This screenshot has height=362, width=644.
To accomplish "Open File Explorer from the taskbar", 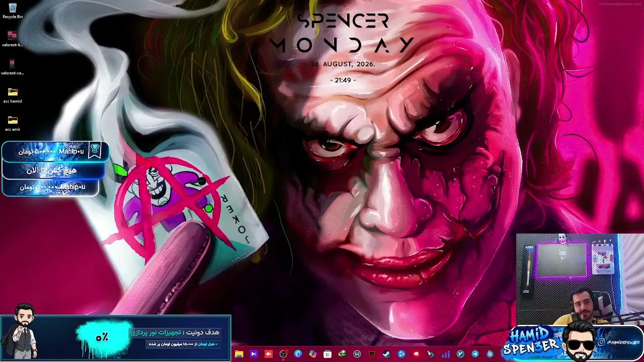I will [239, 354].
